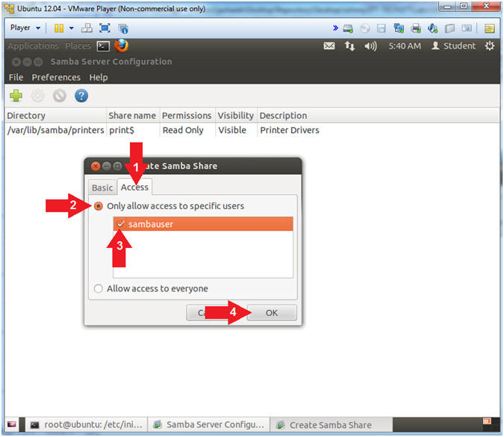Select Allow access to everyone radio
This screenshot has height=437, width=504.
[99, 288]
